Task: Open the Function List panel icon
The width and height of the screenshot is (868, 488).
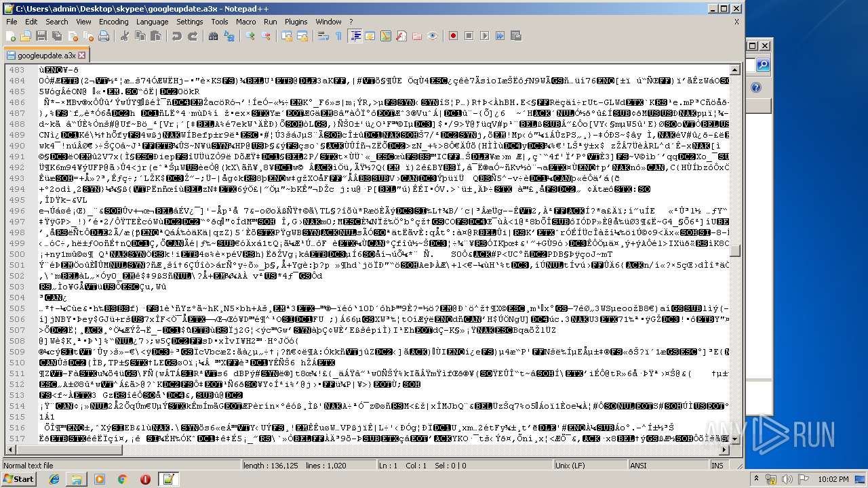Action: pyautogui.click(x=401, y=36)
